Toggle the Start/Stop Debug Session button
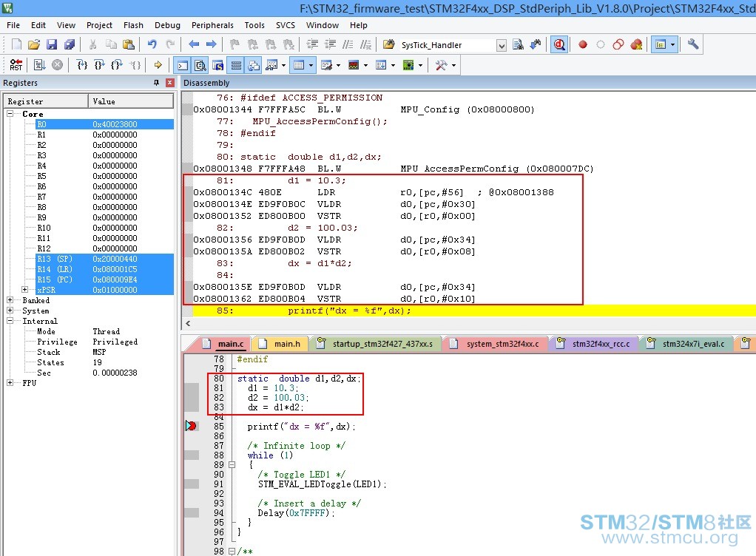756x556 pixels. click(558, 45)
